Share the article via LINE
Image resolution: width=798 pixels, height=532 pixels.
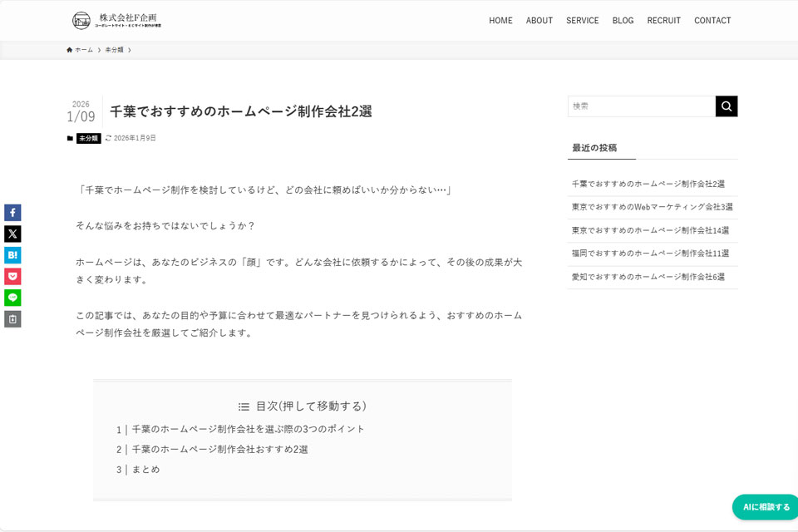pos(12,297)
